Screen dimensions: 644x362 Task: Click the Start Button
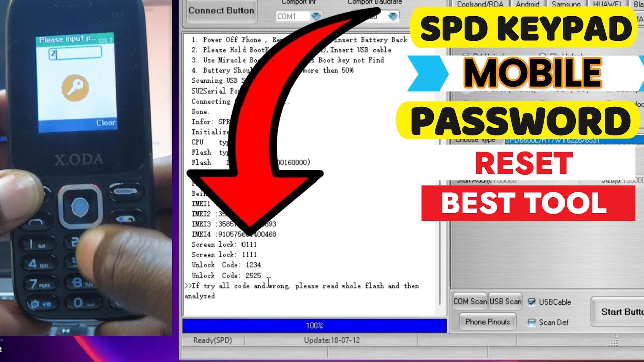(618, 312)
